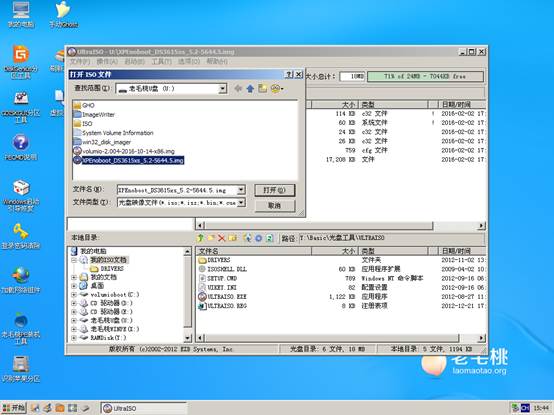Open the look-in drive dropdown

click(x=223, y=89)
